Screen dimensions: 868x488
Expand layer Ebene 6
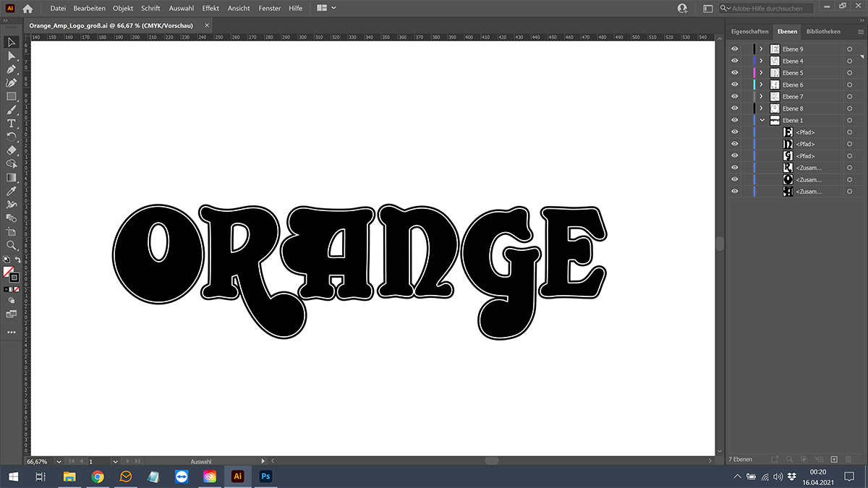[x=762, y=85]
